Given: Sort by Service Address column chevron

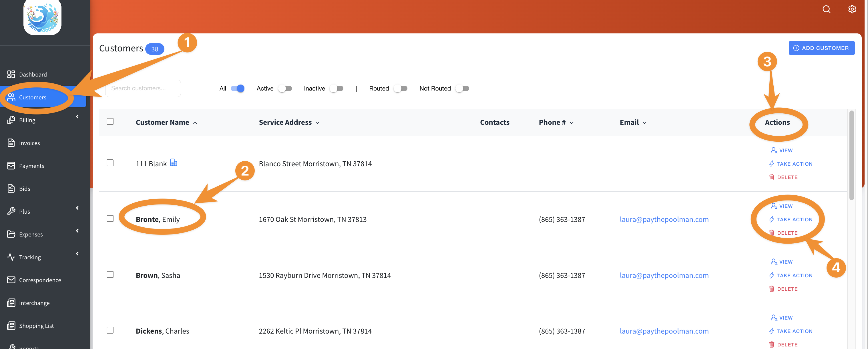Looking at the screenshot, I should click(x=317, y=123).
